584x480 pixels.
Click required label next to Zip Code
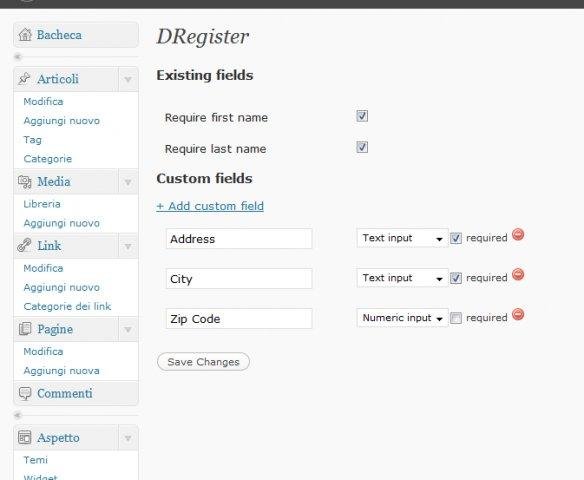point(487,318)
